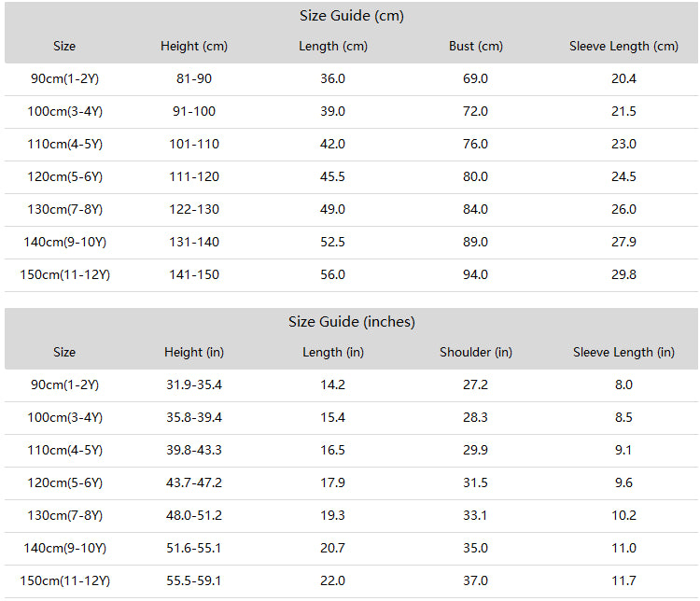This screenshot has height=601, width=700.
Task: Select the Bust (cm) column header
Action: click(476, 47)
